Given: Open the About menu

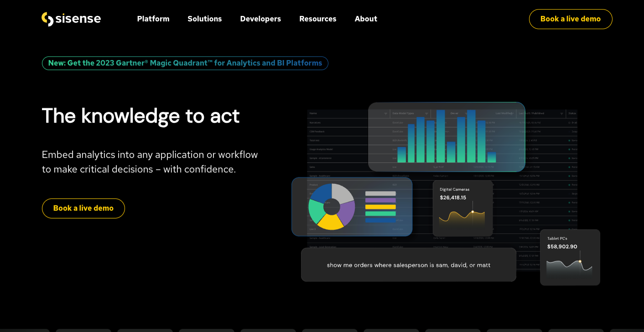Looking at the screenshot, I should [x=366, y=19].
